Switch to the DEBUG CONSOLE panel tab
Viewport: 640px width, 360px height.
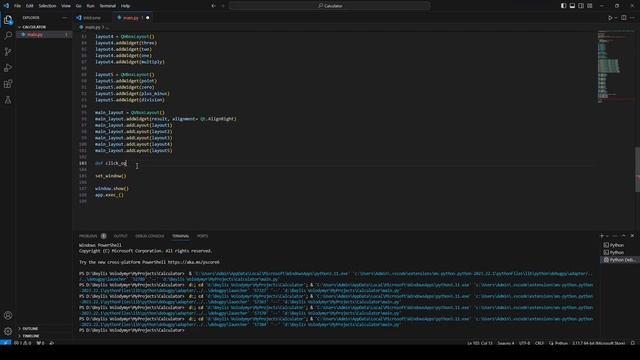[150, 236]
